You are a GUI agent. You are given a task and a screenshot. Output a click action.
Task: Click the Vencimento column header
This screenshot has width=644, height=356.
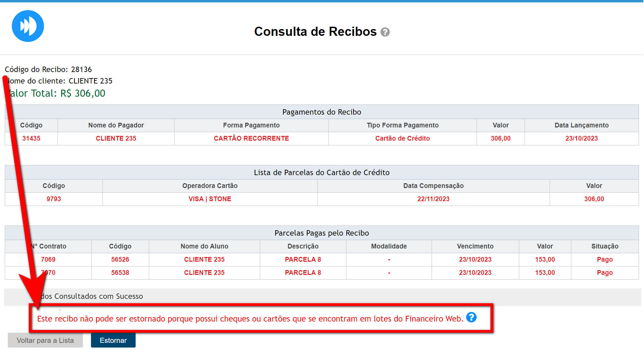[x=475, y=246]
